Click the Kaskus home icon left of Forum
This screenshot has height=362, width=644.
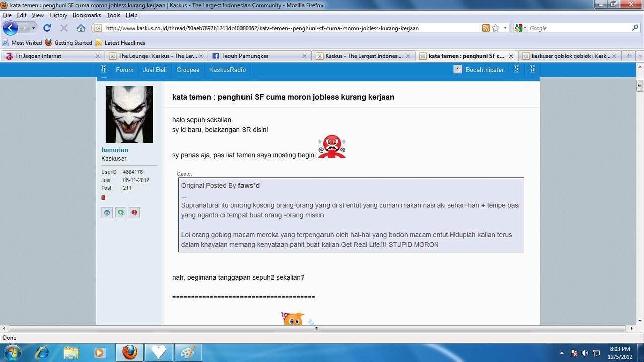(x=104, y=69)
